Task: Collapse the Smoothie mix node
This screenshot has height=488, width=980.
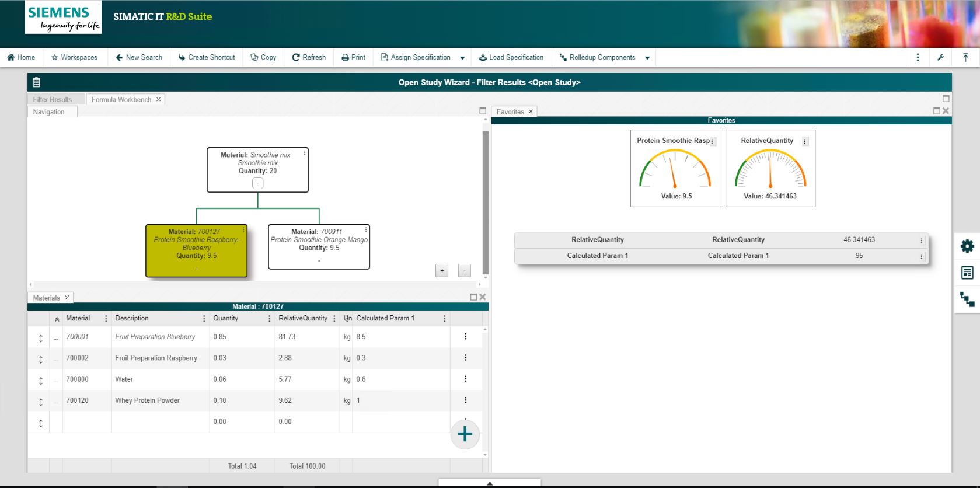Action: (x=257, y=183)
